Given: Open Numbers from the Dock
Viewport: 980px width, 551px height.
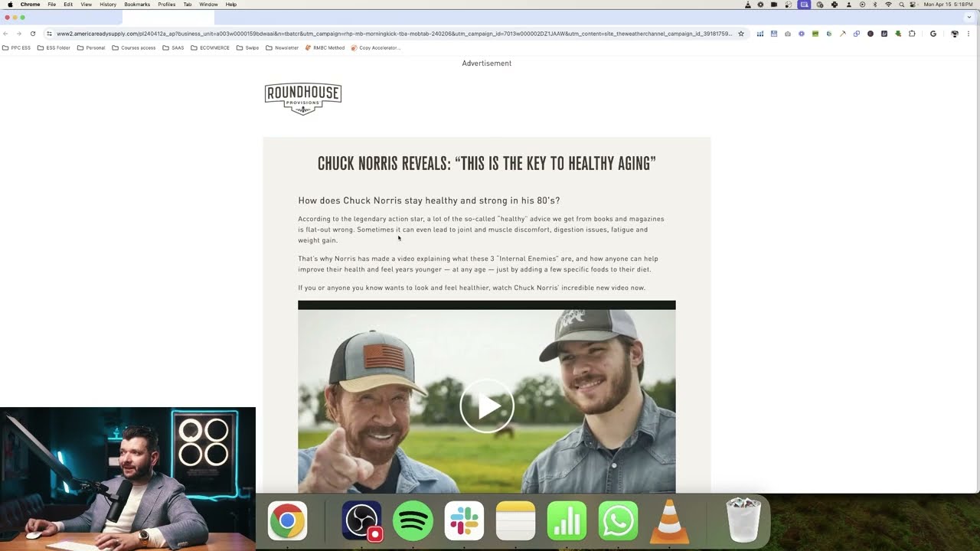Looking at the screenshot, I should tap(567, 521).
